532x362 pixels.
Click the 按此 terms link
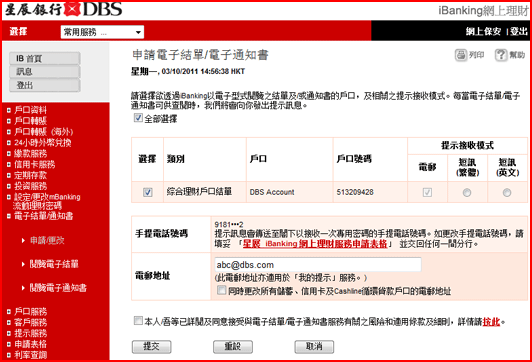pyautogui.click(x=491, y=321)
